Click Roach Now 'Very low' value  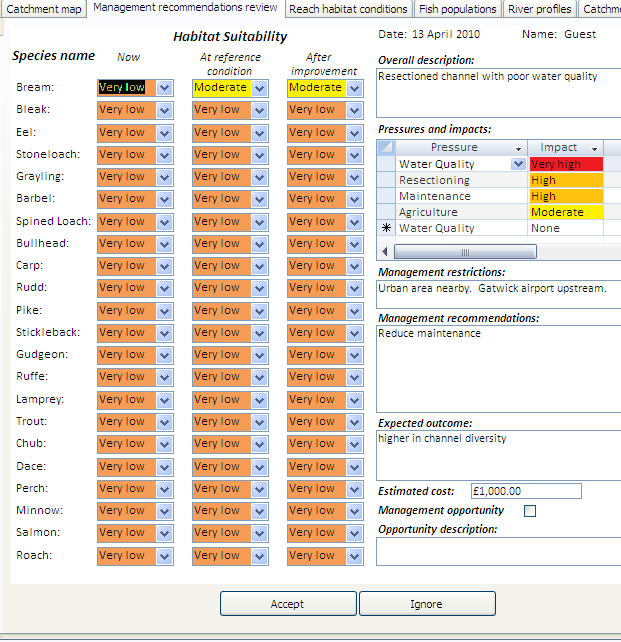(122, 556)
